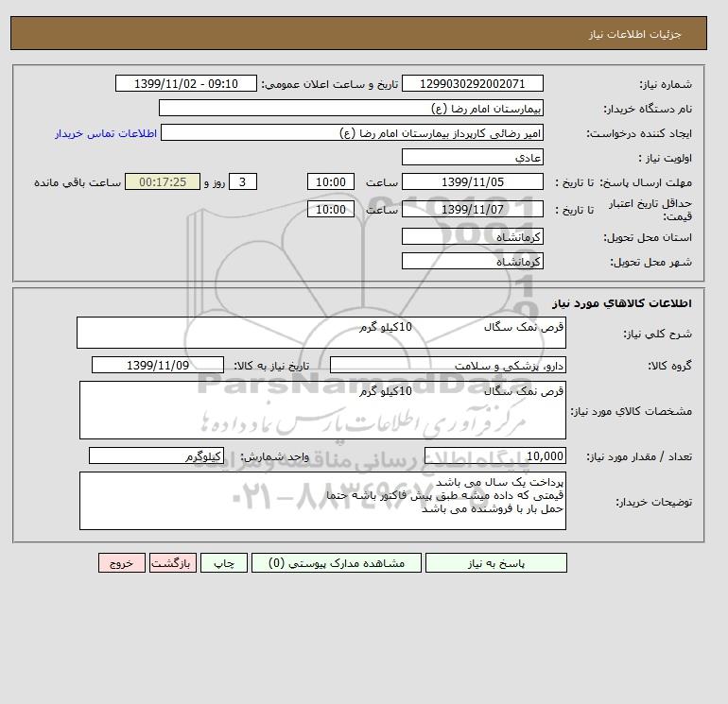Click buyer name field بیمارستان امام رضا (ع)
Image resolution: width=728 pixels, height=704 pixels.
tap(351, 108)
